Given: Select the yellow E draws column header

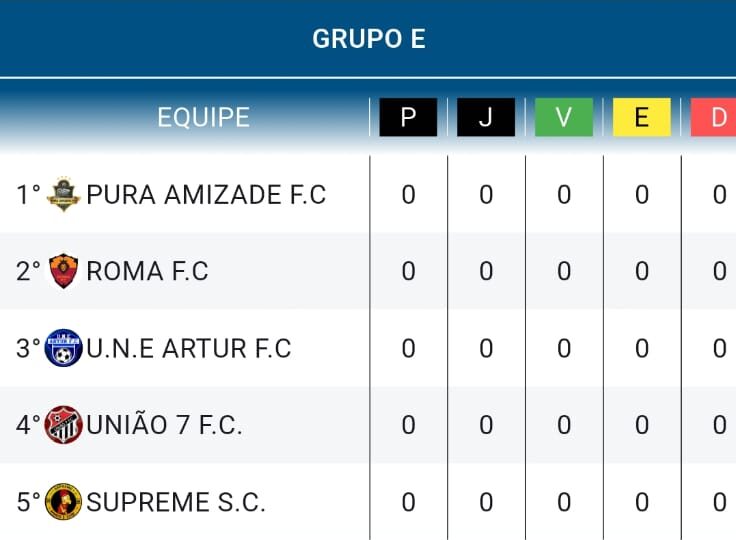Looking at the screenshot, I should click(x=642, y=117).
